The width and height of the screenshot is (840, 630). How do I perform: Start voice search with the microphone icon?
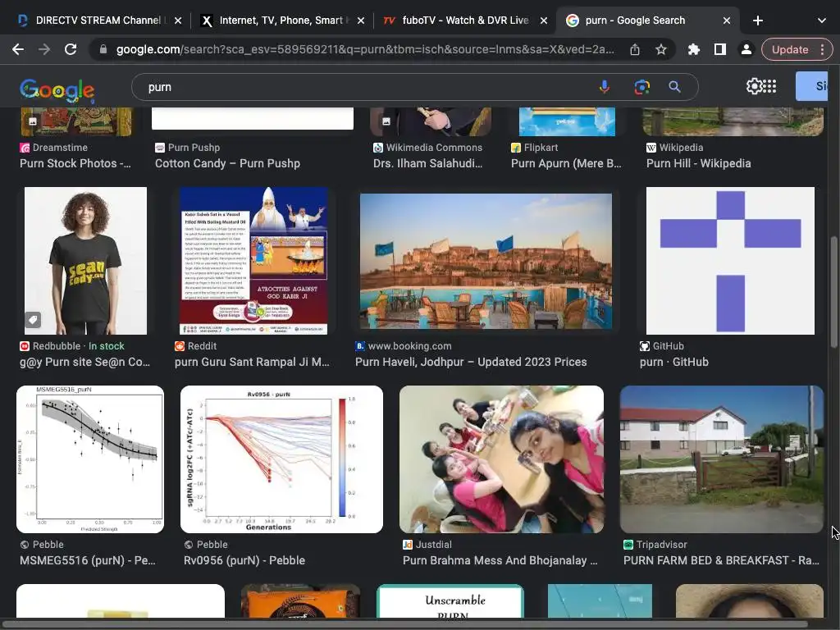tap(605, 87)
